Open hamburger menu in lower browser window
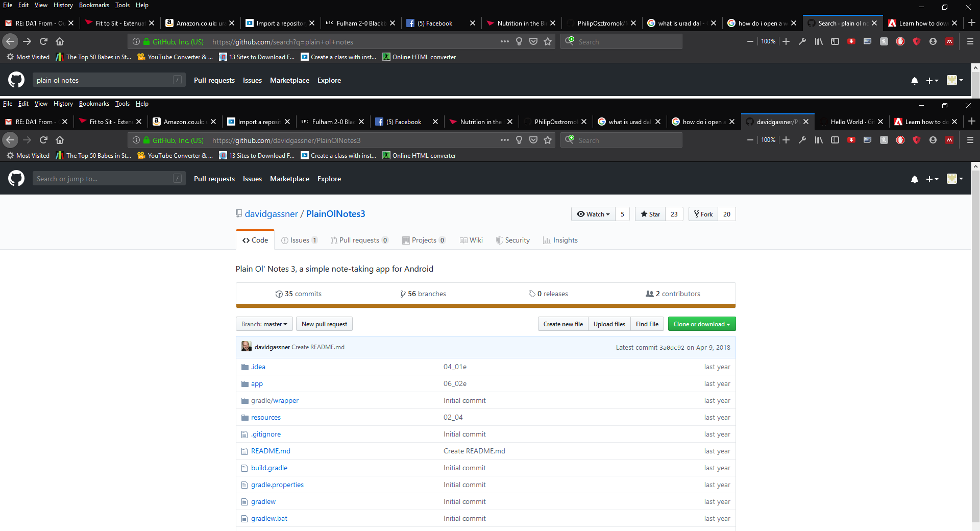Screen dimensions: 980x531 coord(970,140)
